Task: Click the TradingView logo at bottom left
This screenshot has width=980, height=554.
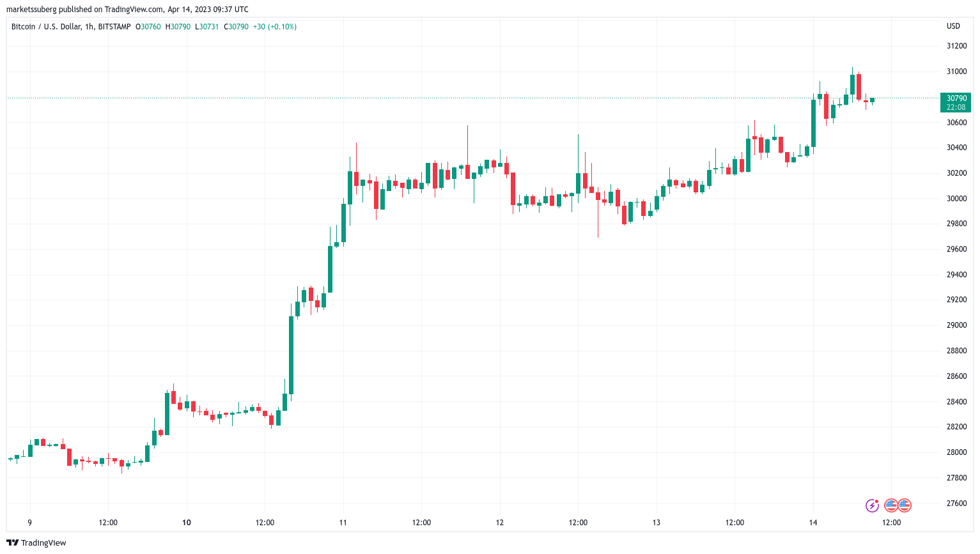Action: tap(36, 542)
